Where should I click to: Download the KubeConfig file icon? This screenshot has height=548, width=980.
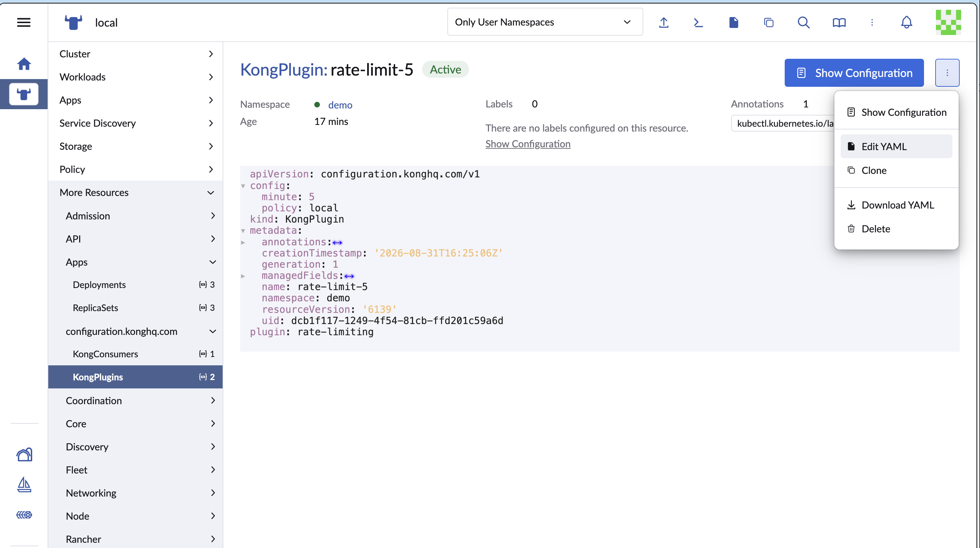(734, 22)
